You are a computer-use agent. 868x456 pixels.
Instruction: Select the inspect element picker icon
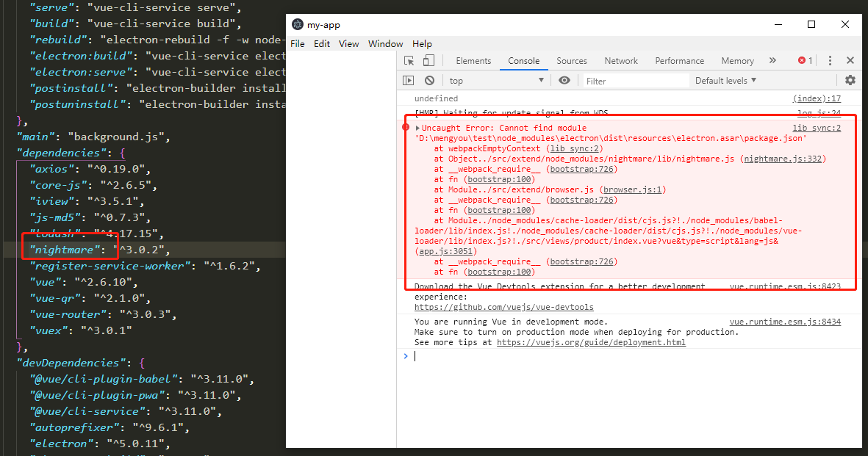point(409,61)
